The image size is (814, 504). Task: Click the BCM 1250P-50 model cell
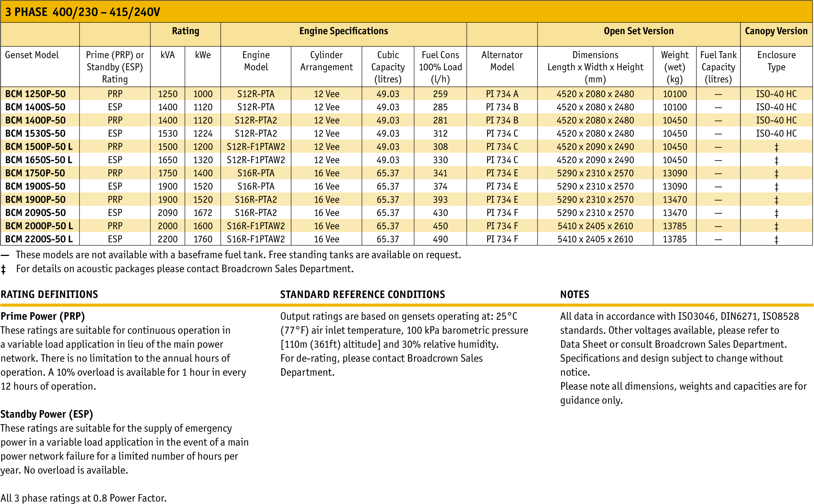[x=35, y=94]
